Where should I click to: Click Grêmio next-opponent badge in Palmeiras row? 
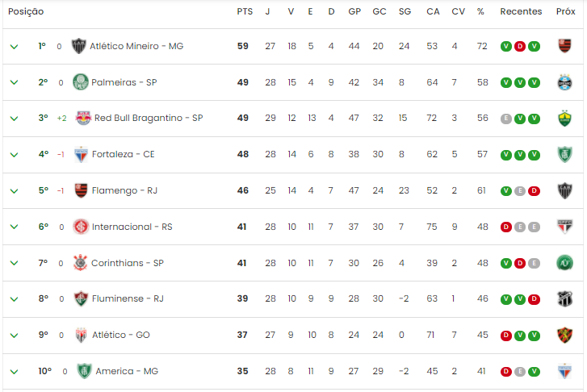[x=564, y=82]
